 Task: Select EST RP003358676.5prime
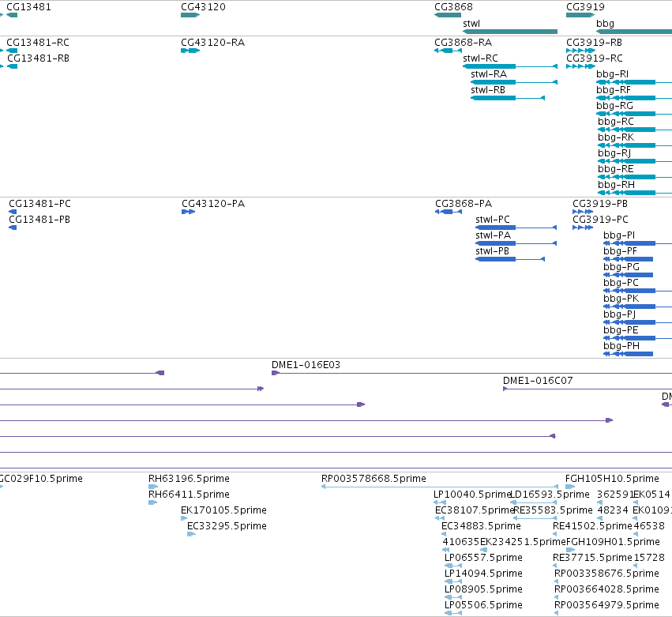[556, 581]
